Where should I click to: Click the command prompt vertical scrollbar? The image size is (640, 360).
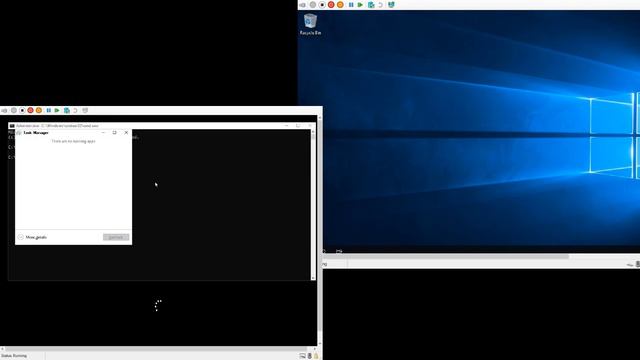313,204
